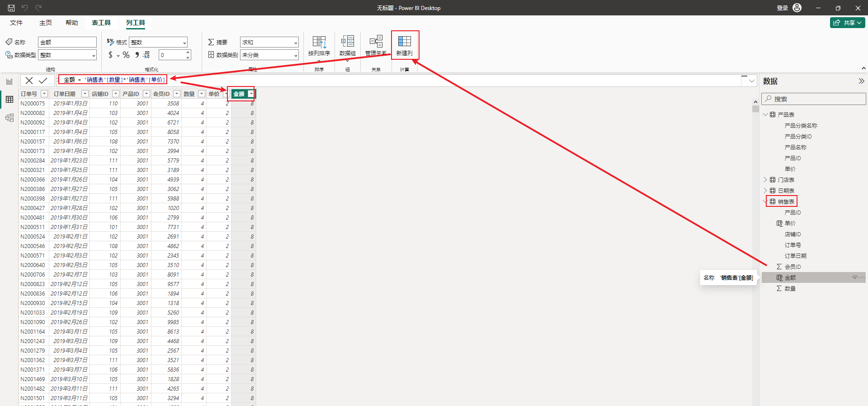The height and width of the screenshot is (406, 868).
Task: Click the 搜索 search box
Action: [x=813, y=99]
